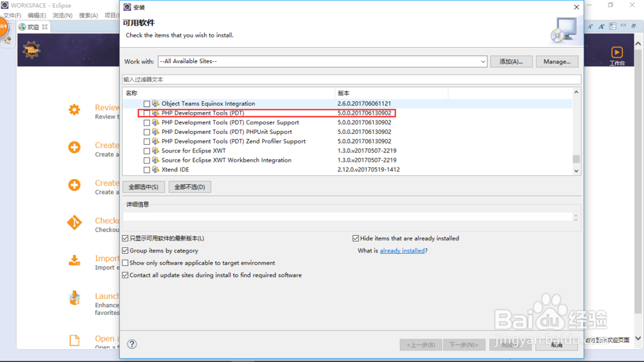
Task: Click the customize page layout icon
Action: (613, 26)
